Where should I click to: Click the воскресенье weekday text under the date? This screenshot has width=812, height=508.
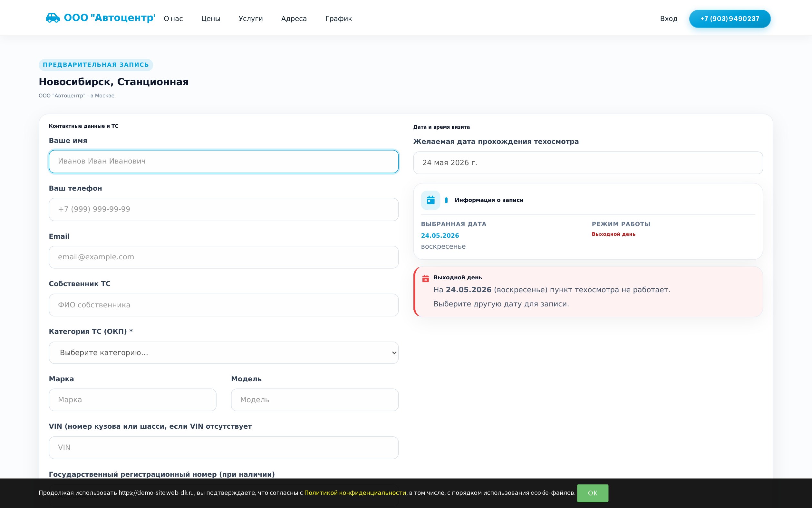coord(443,247)
